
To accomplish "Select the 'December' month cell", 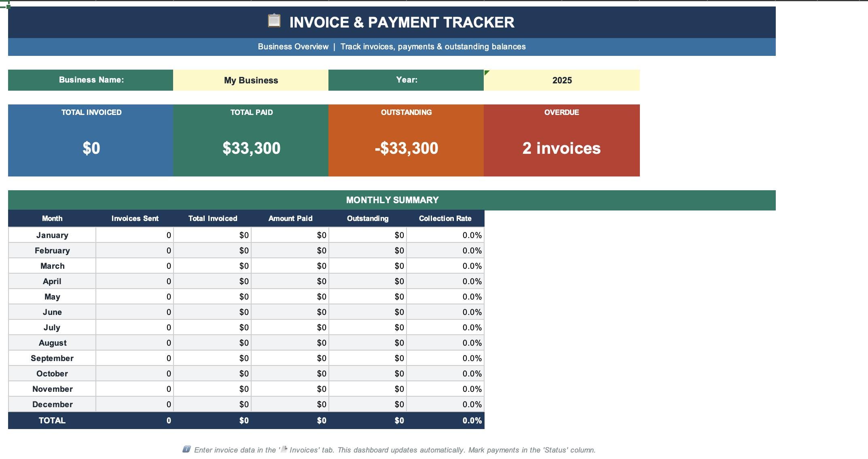I will (52, 404).
